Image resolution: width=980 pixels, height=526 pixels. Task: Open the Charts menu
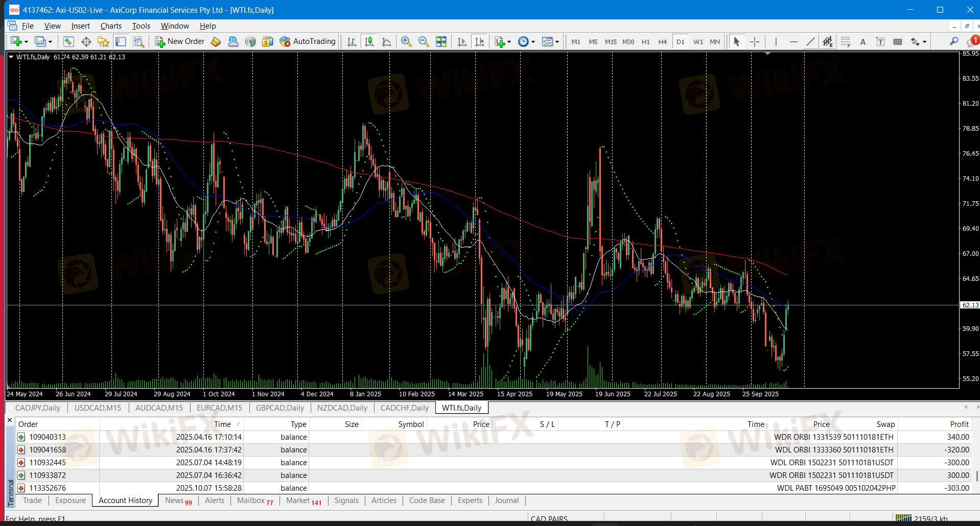point(111,26)
